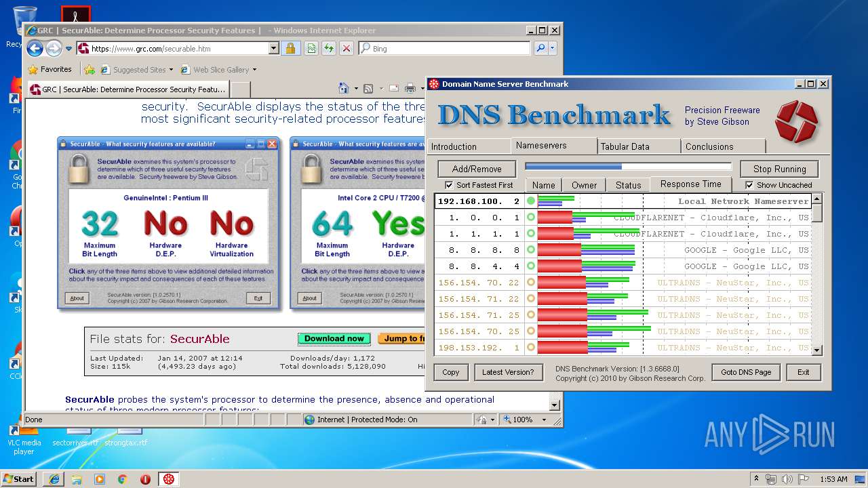Open the IE address bar dropdown

point(274,49)
